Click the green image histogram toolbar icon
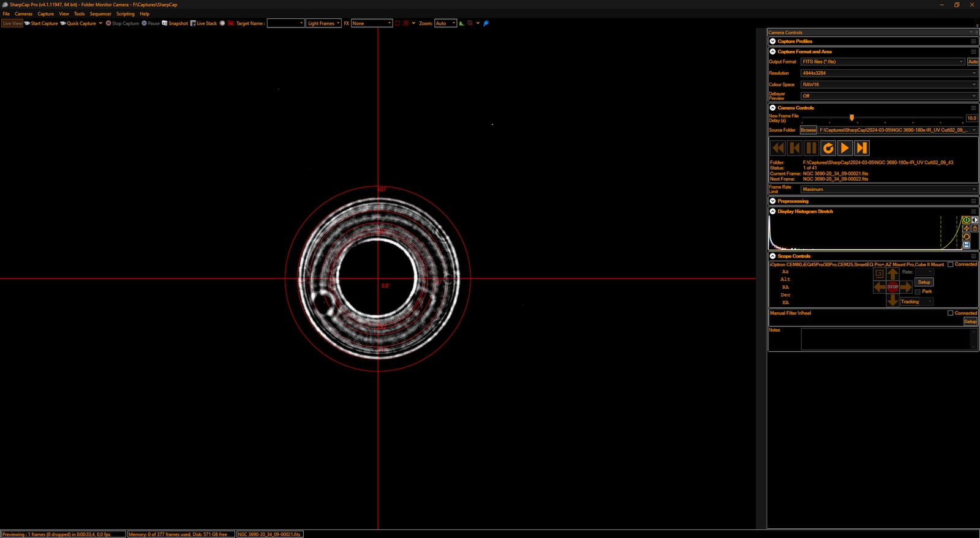 point(462,23)
